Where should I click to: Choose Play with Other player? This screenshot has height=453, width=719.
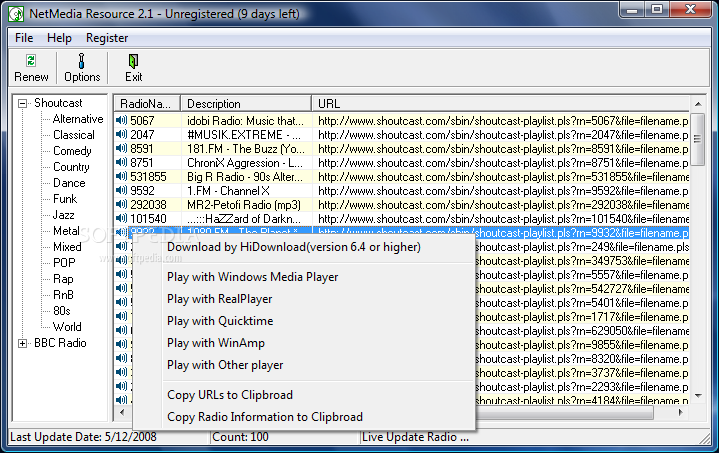225,365
